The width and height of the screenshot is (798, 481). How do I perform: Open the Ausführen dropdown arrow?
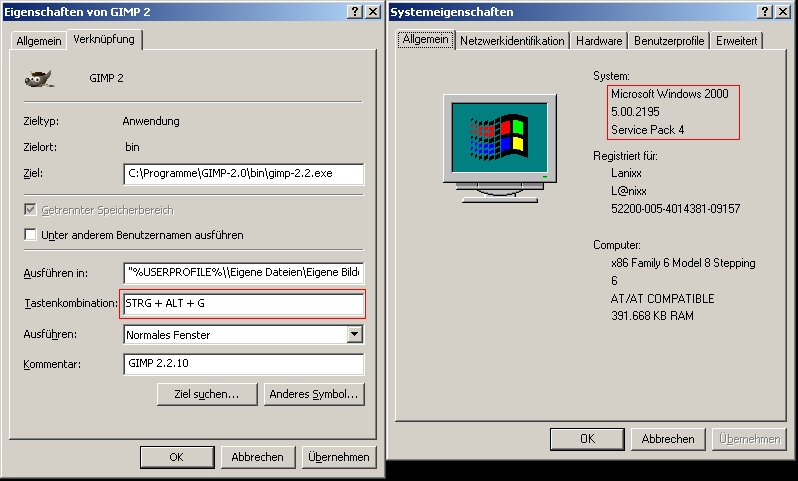355,334
